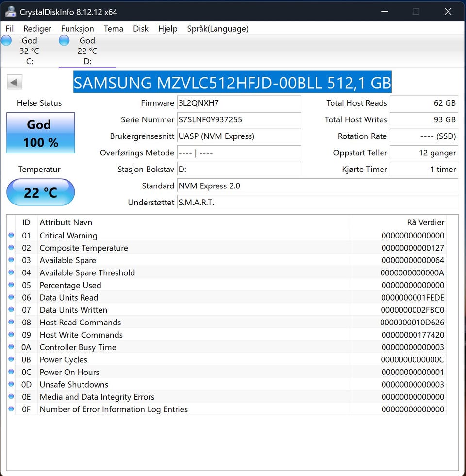Click the Total Host Reads value 62 GB
Image resolution: width=466 pixels, height=476 pixels.
[x=424, y=103]
